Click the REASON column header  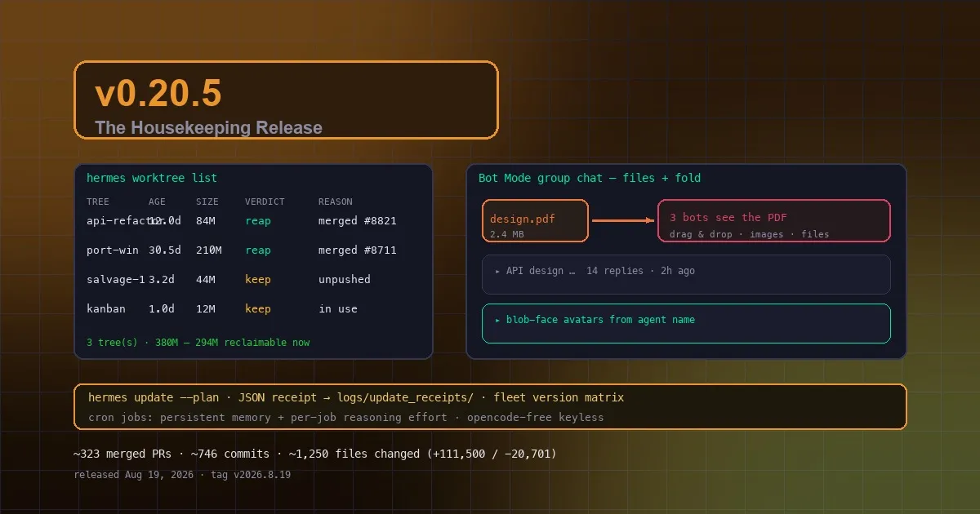pos(336,202)
